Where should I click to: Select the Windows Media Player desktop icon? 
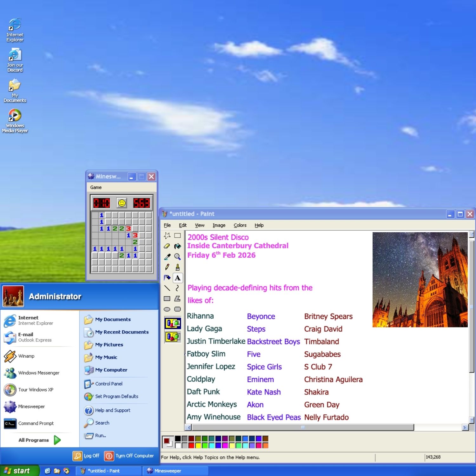click(x=15, y=121)
